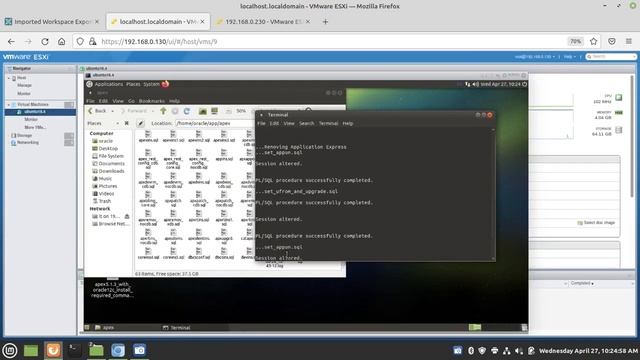Reload the page in Firefox

pos(45,41)
